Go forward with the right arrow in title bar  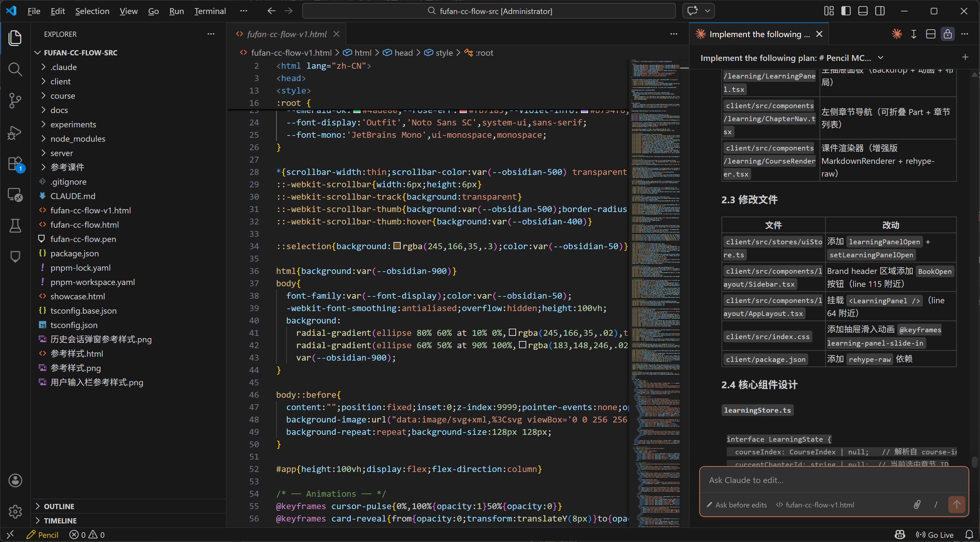pyautogui.click(x=289, y=11)
